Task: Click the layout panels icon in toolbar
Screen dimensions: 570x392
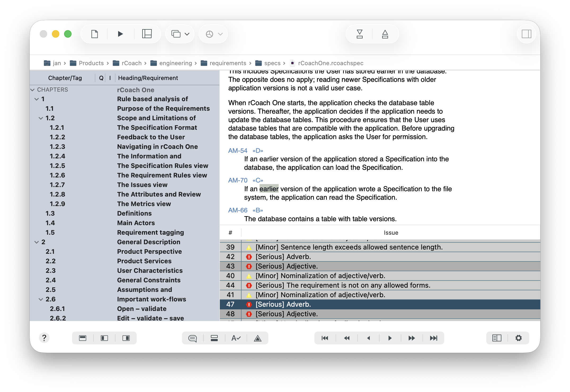Action: 147,34
